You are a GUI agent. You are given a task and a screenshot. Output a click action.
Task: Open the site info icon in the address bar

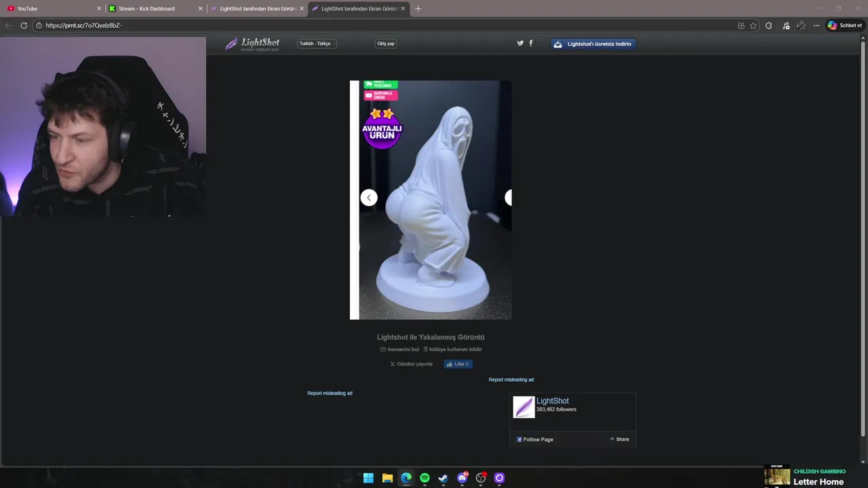tap(39, 25)
